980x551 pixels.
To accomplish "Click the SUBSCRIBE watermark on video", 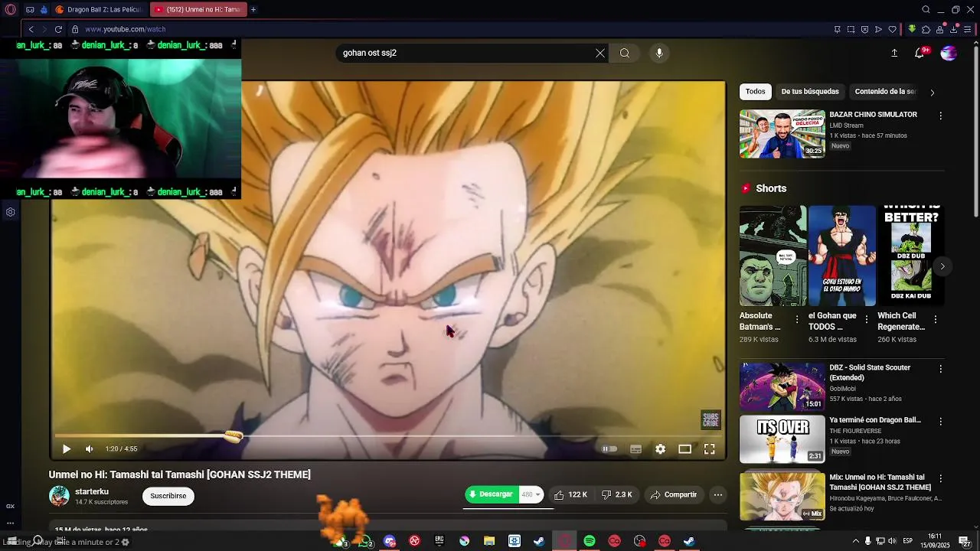I will 710,419.
